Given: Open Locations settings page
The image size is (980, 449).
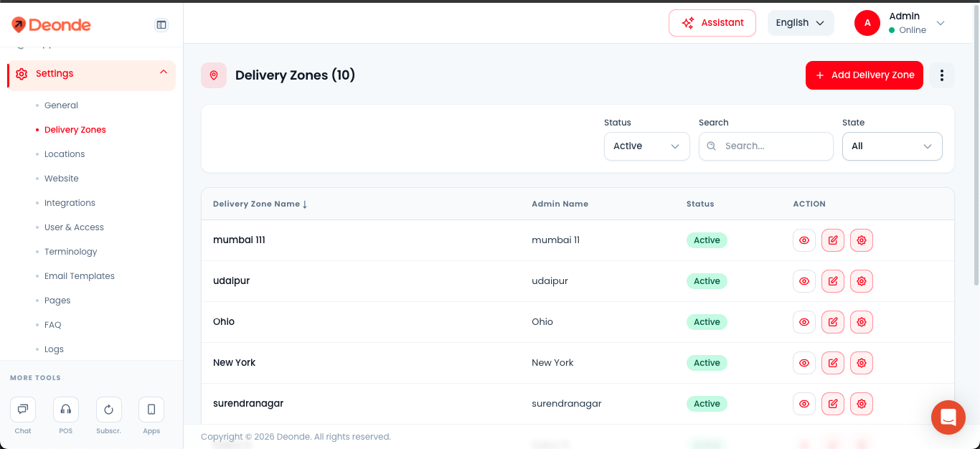Looking at the screenshot, I should (65, 154).
